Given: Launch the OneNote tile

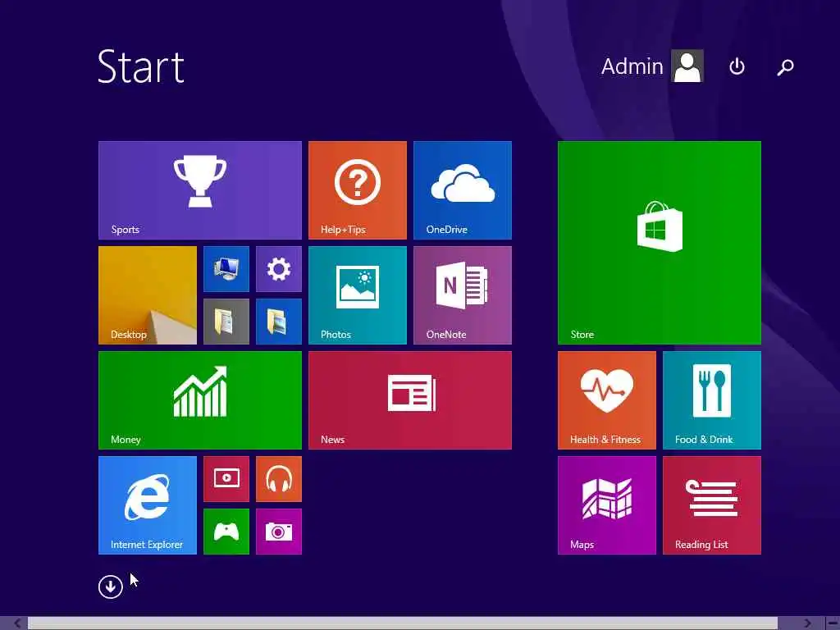Looking at the screenshot, I should coord(463,295).
